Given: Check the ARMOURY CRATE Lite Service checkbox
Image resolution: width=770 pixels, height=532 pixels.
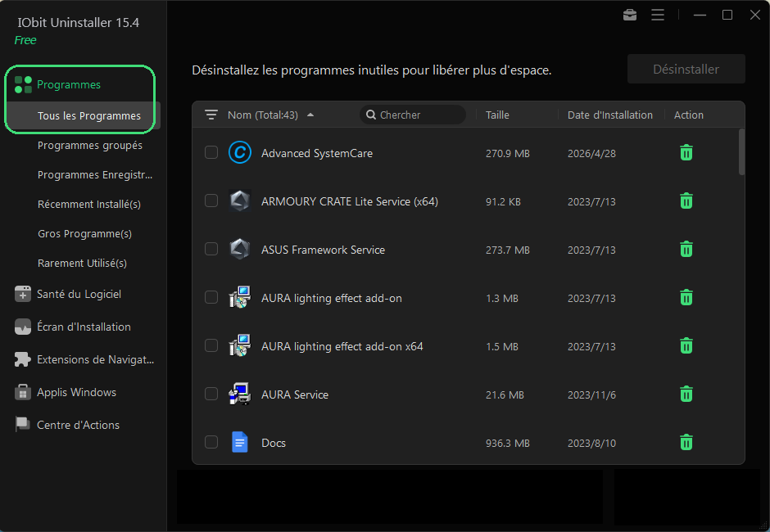Looking at the screenshot, I should [x=211, y=201].
